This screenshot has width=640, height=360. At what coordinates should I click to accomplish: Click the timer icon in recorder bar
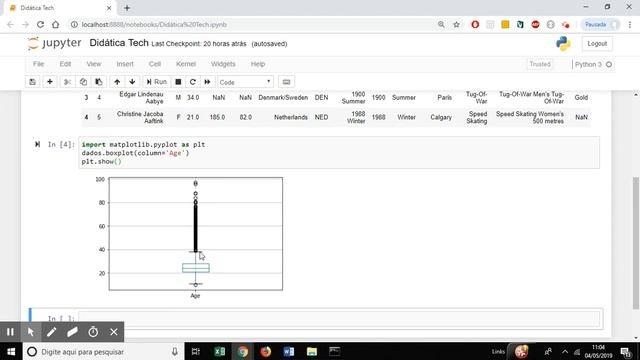click(x=93, y=332)
